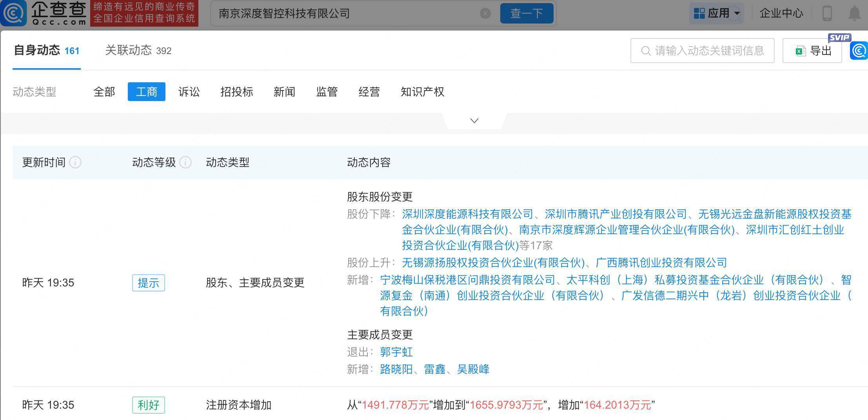Filter dynamics by 诉讼 type
Viewport: 868px width, 420px height.
(x=189, y=92)
